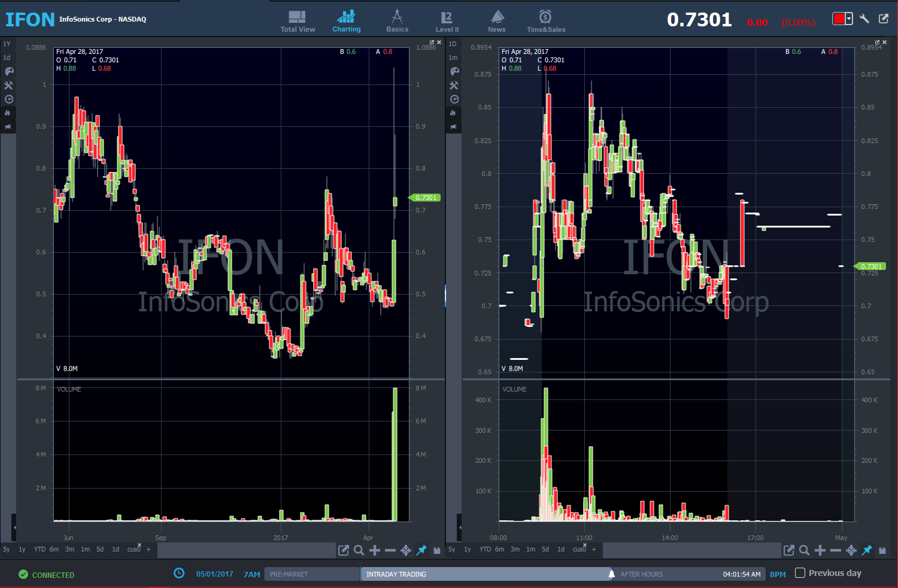Select 1m interval label on right chart sidebar
Screen dimensions: 898x588
[x=453, y=57]
